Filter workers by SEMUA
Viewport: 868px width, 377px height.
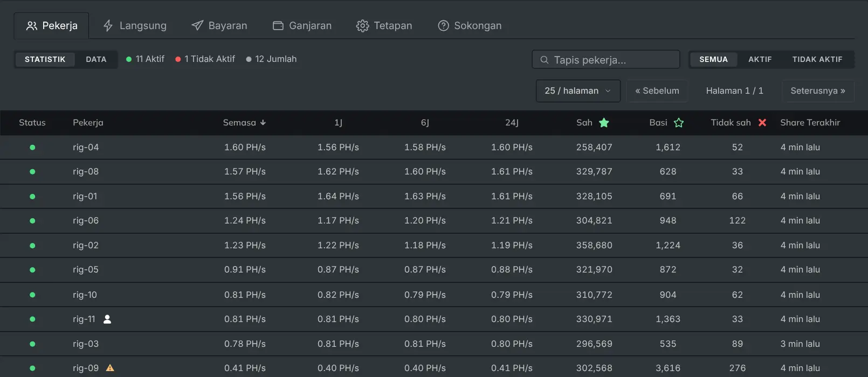[713, 59]
